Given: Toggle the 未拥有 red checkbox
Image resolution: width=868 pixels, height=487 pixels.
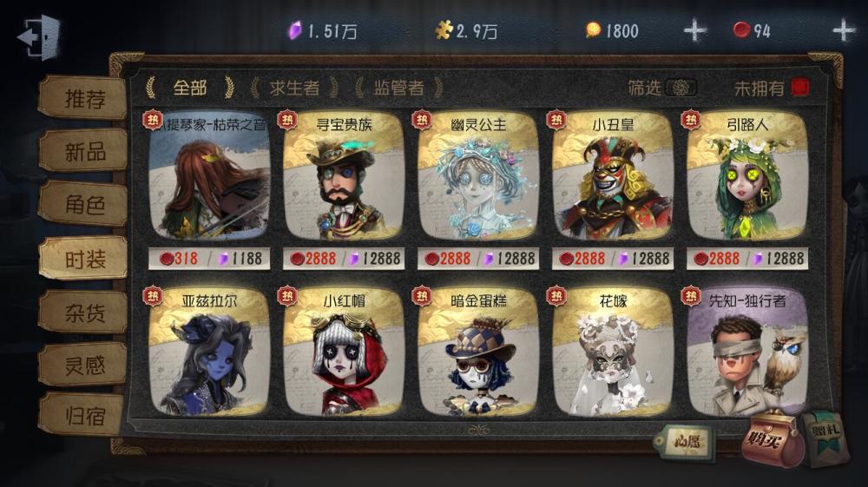Looking at the screenshot, I should point(800,88).
